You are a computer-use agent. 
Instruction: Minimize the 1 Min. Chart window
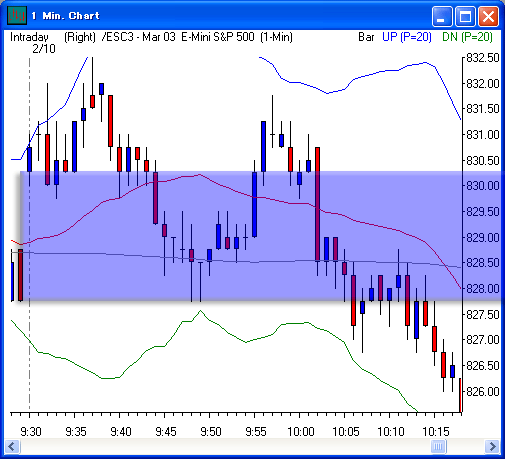point(442,16)
